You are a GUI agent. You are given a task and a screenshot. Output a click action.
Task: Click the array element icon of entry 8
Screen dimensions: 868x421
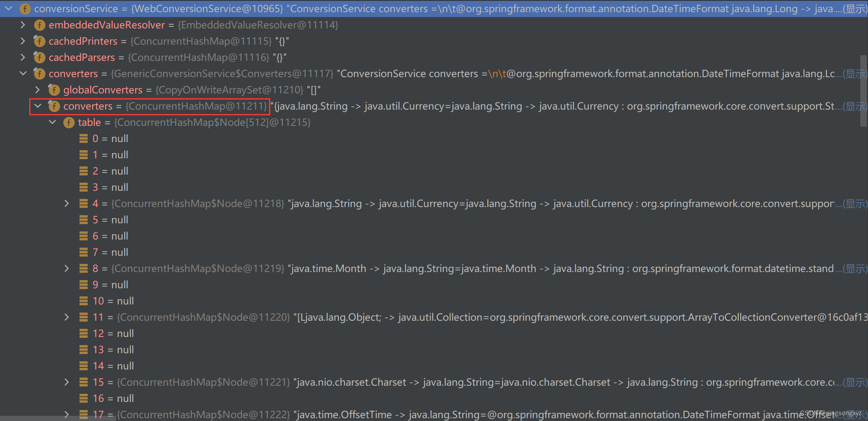point(84,268)
